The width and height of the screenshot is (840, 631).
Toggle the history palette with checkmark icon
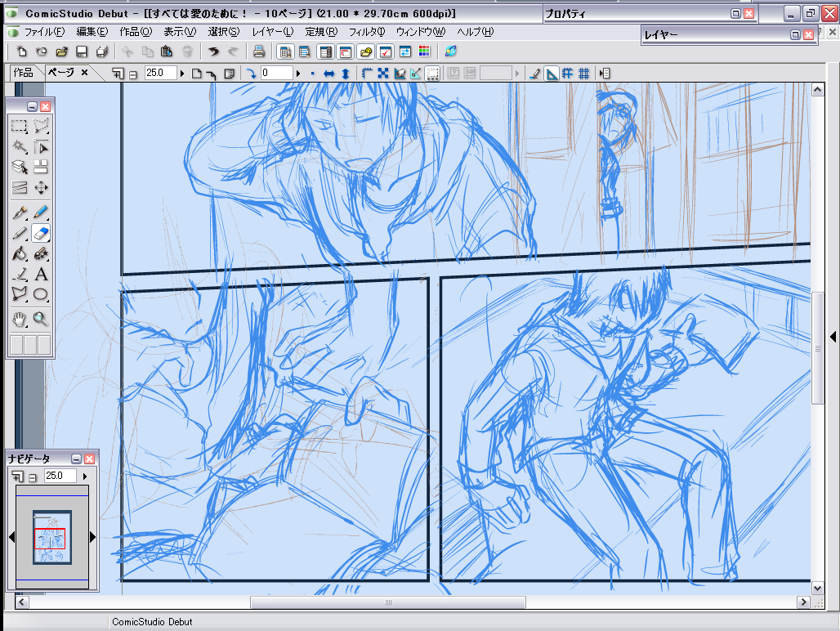[x=386, y=51]
